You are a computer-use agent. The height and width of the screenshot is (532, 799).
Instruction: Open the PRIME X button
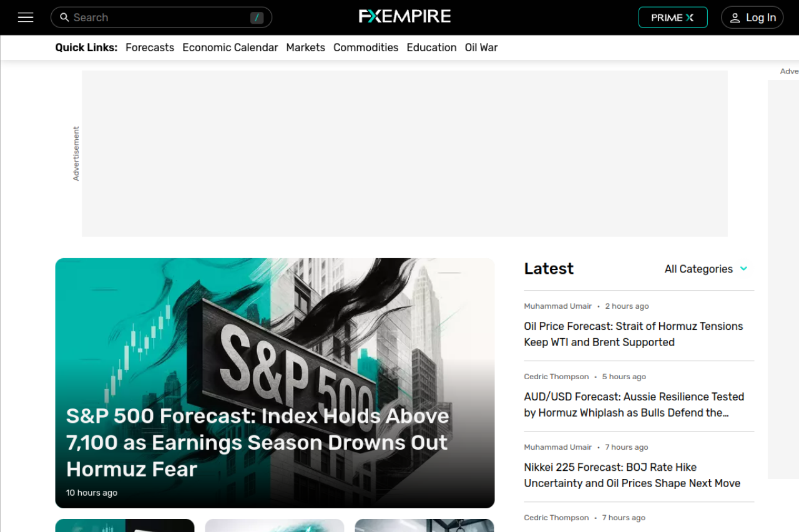(673, 17)
